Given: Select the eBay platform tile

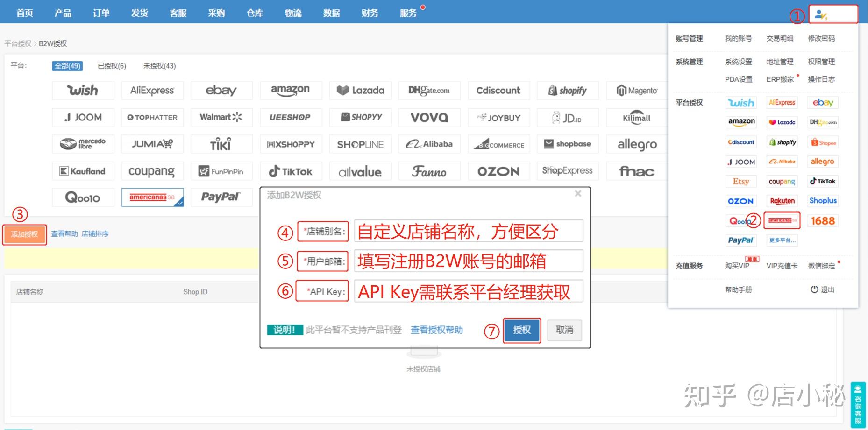Looking at the screenshot, I should [221, 90].
